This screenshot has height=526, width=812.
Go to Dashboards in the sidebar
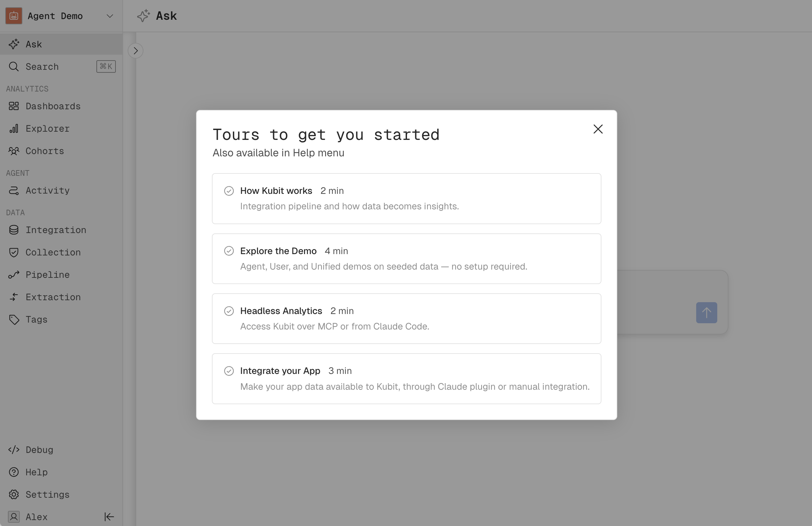[x=62, y=106]
